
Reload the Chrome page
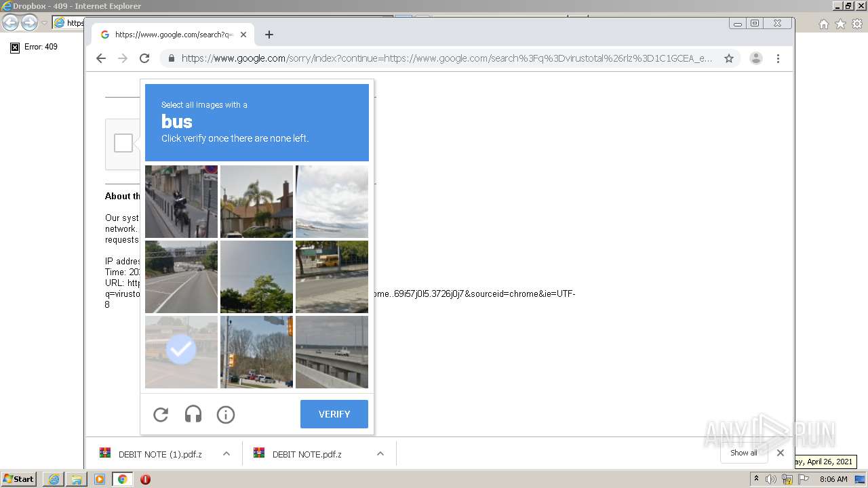tap(144, 58)
